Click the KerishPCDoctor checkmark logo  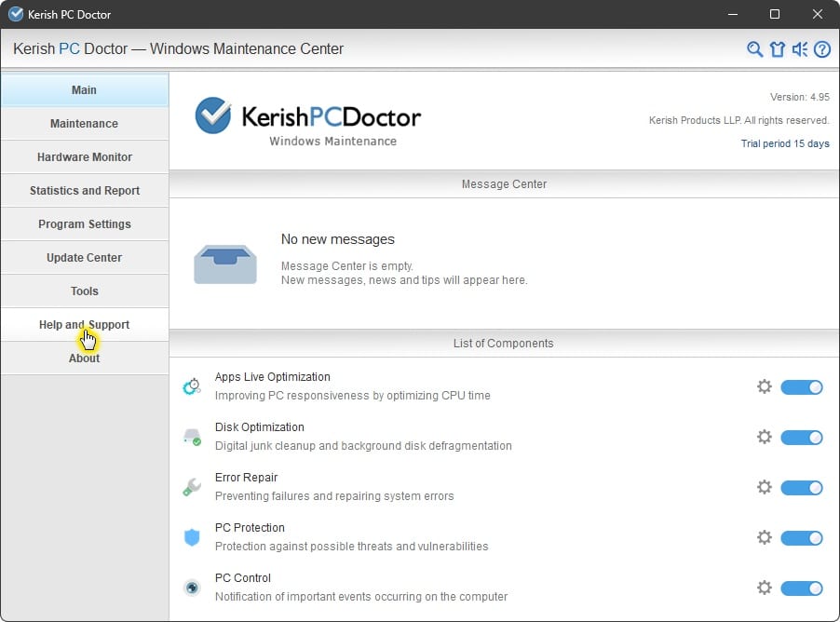point(213,115)
